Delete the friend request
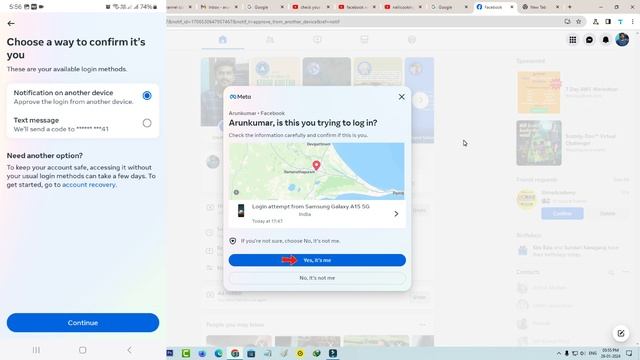Image resolution: width=640 pixels, height=360 pixels. pyautogui.click(x=607, y=213)
